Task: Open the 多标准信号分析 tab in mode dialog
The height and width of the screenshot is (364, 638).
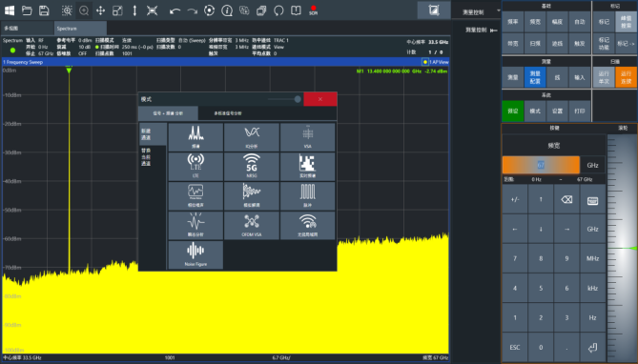Action: 228,113
